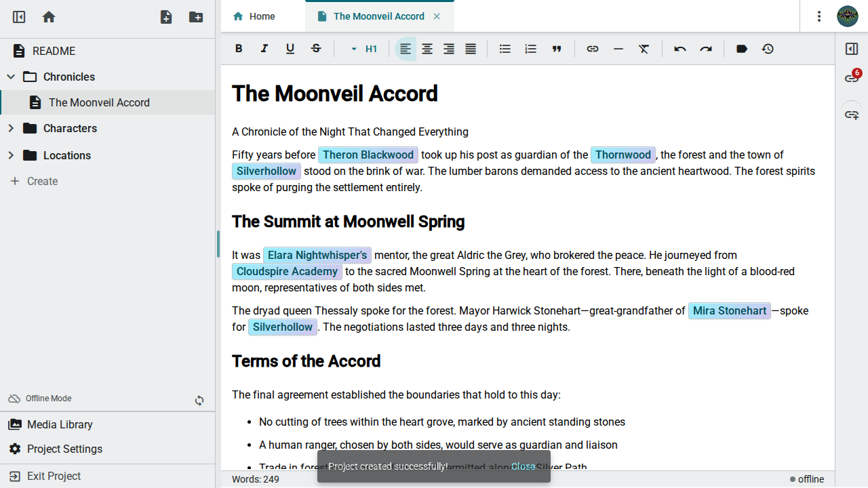Toggle strikethrough formatting

pos(316,49)
